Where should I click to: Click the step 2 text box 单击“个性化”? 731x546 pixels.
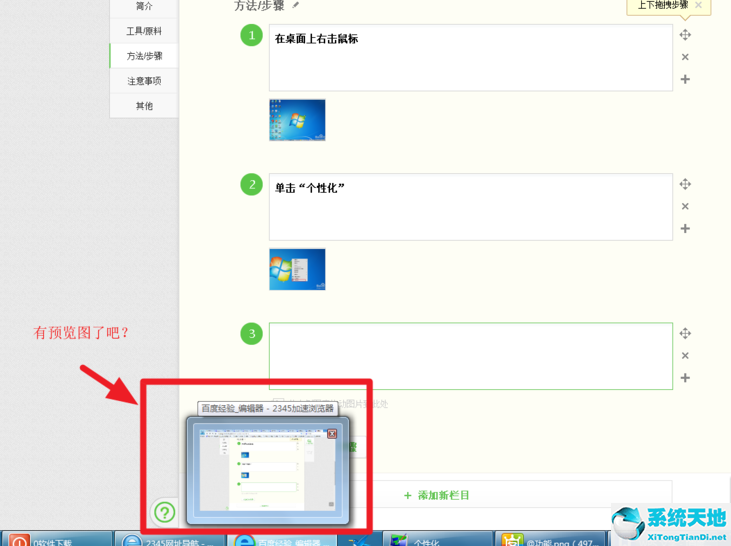coord(471,207)
